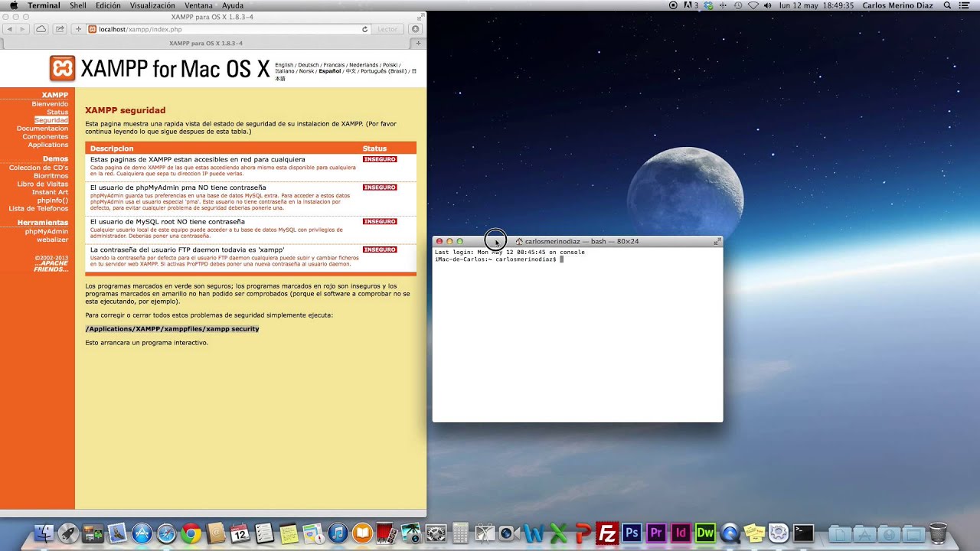This screenshot has width=980, height=551.
Task: Open Libro de Visitas demo
Action: tap(43, 184)
